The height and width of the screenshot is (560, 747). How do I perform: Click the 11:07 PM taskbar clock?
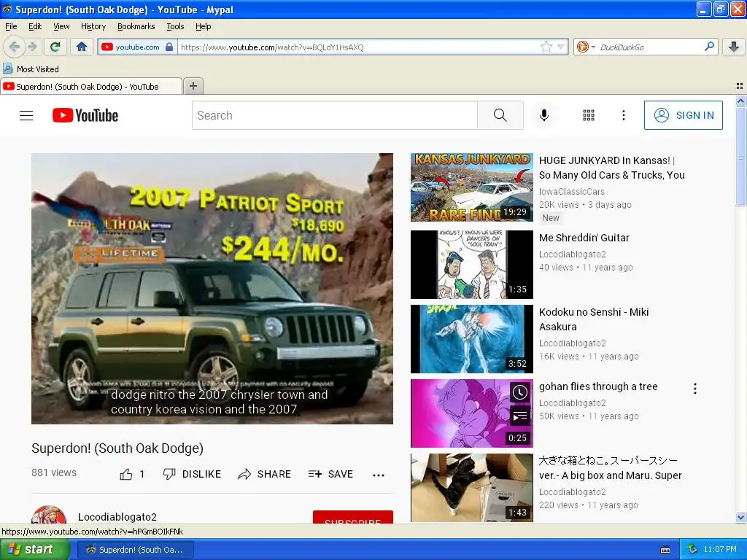tap(720, 550)
